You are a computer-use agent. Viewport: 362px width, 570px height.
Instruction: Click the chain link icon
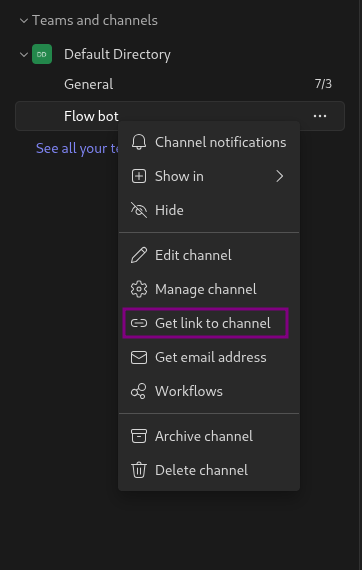[x=139, y=323]
